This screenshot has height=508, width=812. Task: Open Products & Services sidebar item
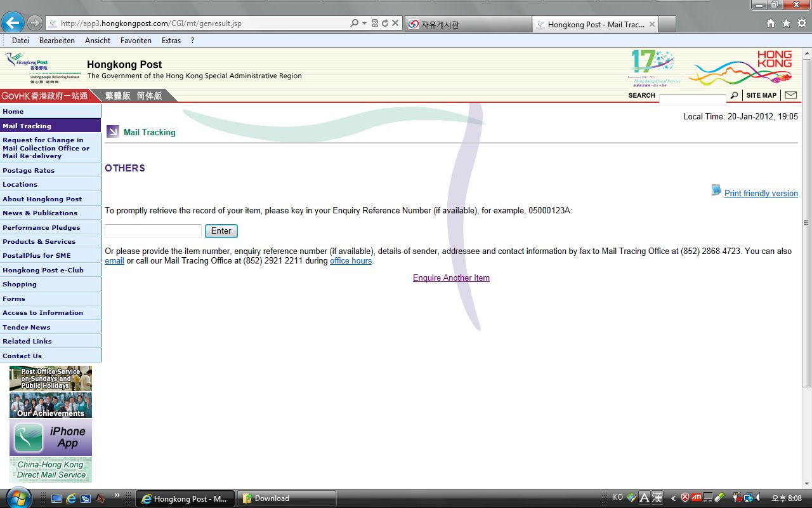pos(51,241)
